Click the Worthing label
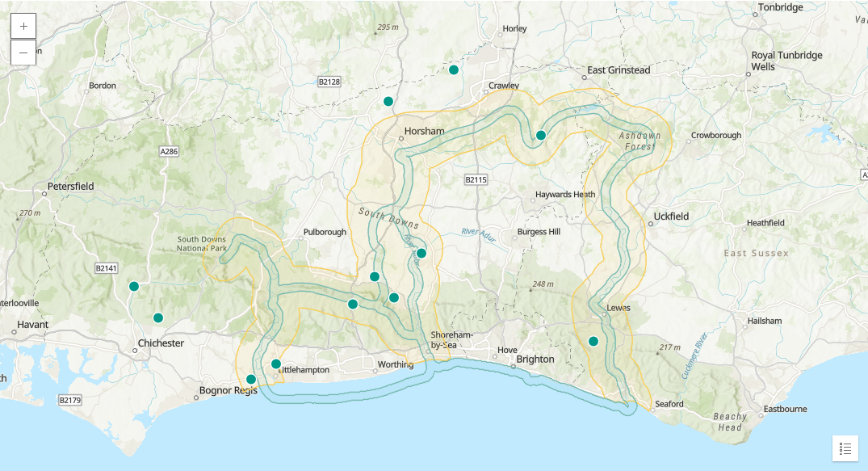The height and width of the screenshot is (471, 868). [396, 364]
